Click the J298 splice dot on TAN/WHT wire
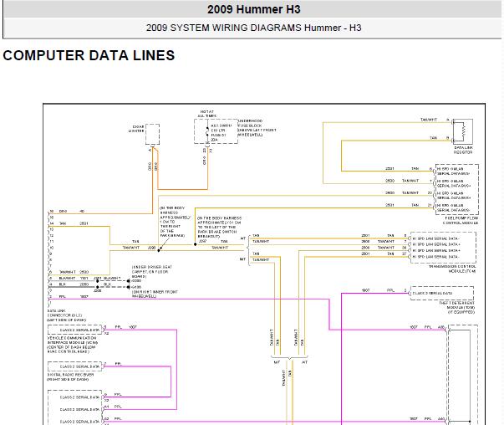 tap(159, 250)
